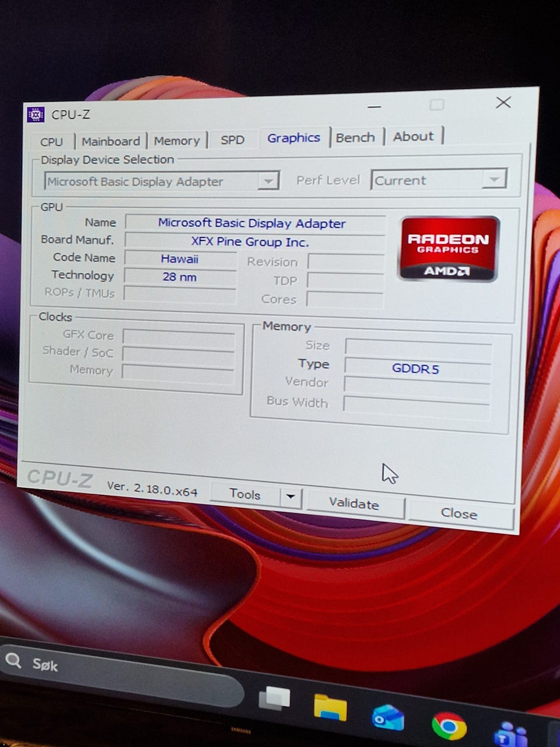Open the Display Device Selection dropdown
Viewport: 560px width, 747px height.
162,181
